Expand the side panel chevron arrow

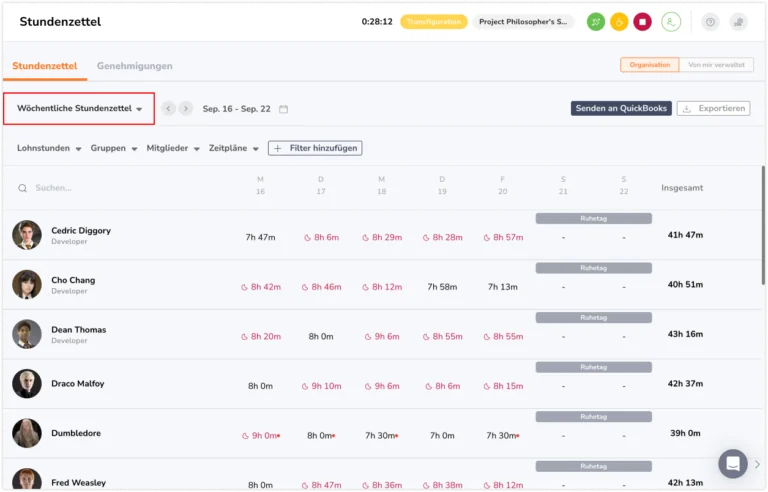(x=757, y=464)
